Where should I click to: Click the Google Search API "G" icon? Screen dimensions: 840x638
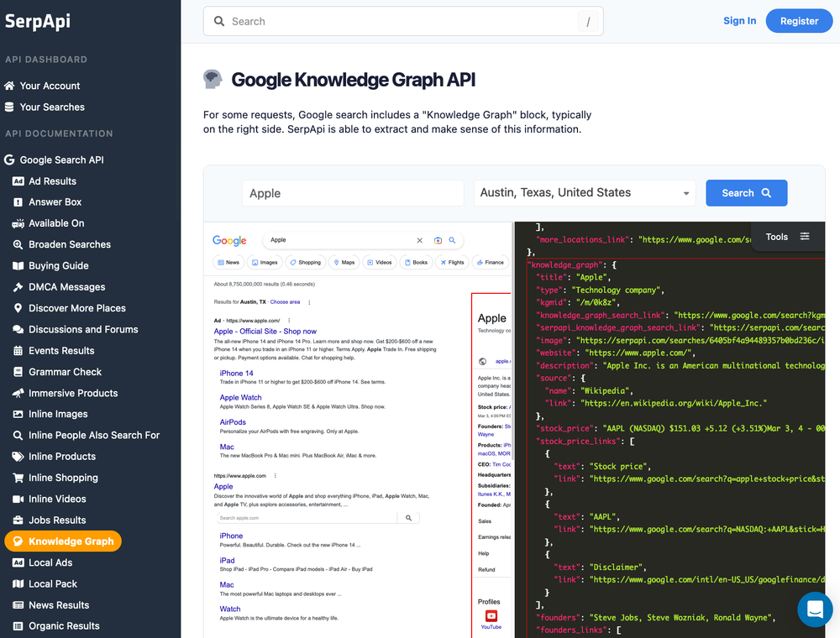pos(10,159)
